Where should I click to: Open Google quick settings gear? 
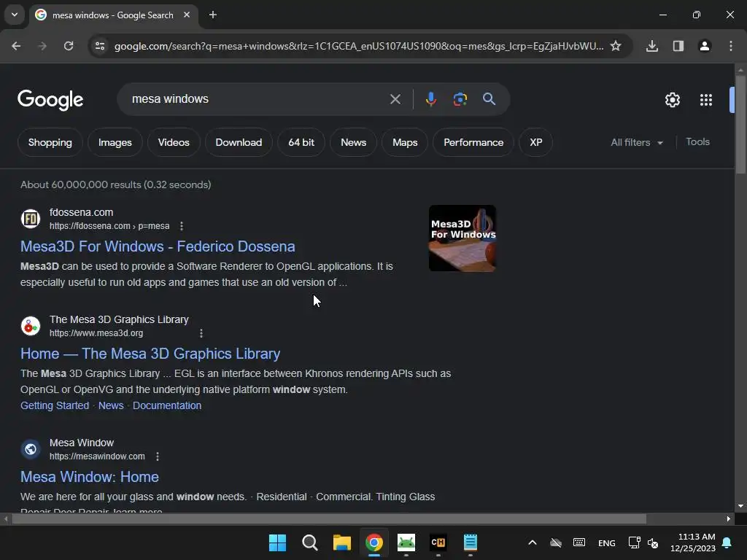tap(672, 100)
